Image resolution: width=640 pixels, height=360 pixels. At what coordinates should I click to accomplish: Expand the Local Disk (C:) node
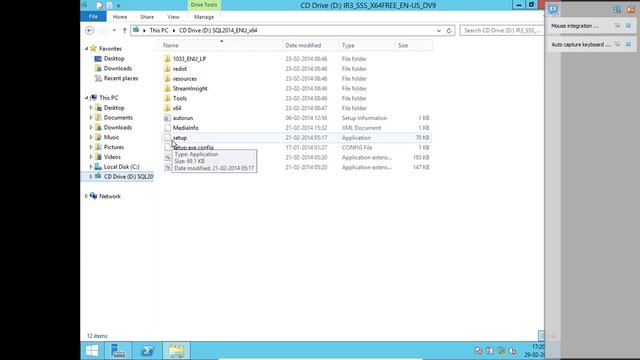point(91,167)
